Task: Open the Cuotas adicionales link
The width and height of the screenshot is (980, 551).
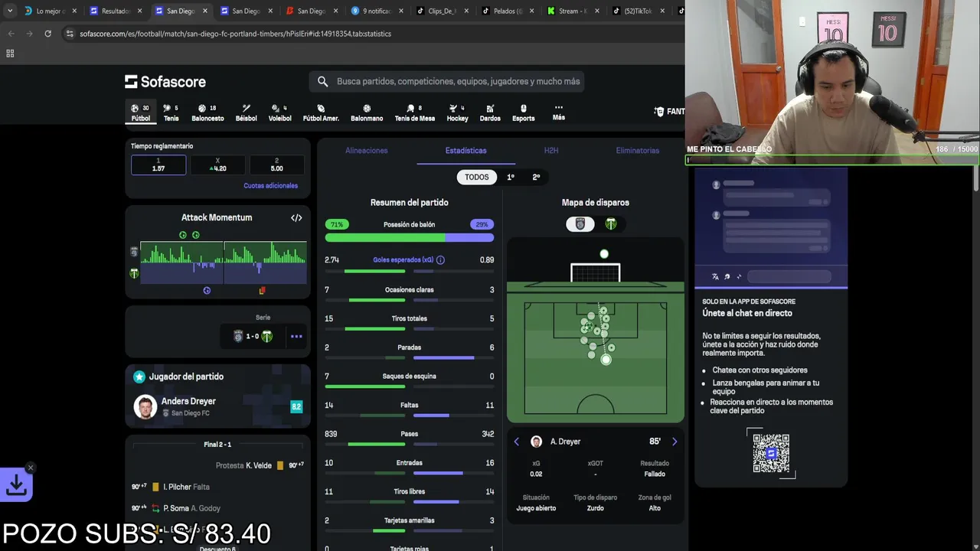Action: [270, 185]
